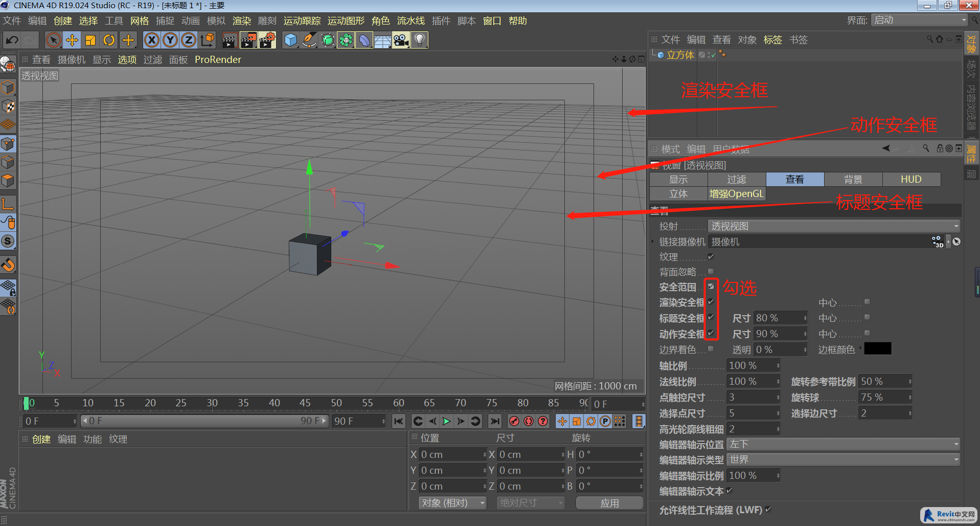
Task: Switch to the 显示 attribute tab
Action: (678, 180)
